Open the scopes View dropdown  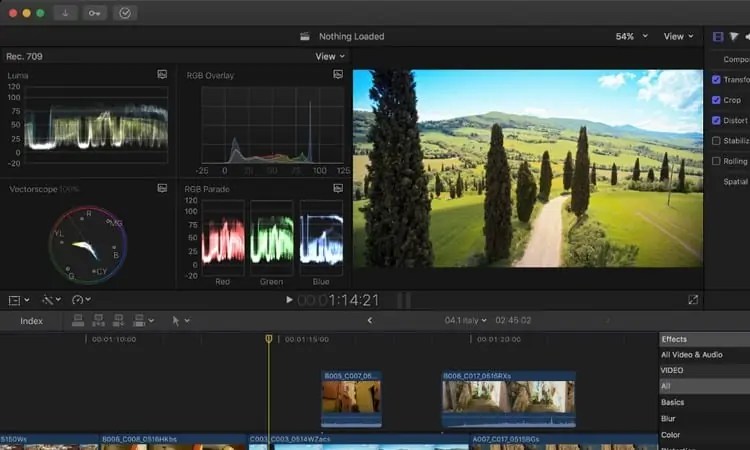tap(330, 56)
